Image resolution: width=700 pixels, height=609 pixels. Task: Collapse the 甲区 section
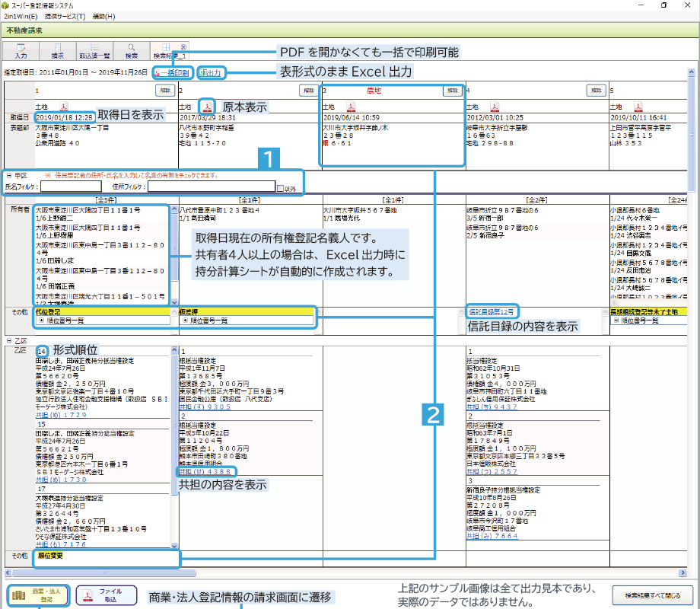[x=8, y=175]
